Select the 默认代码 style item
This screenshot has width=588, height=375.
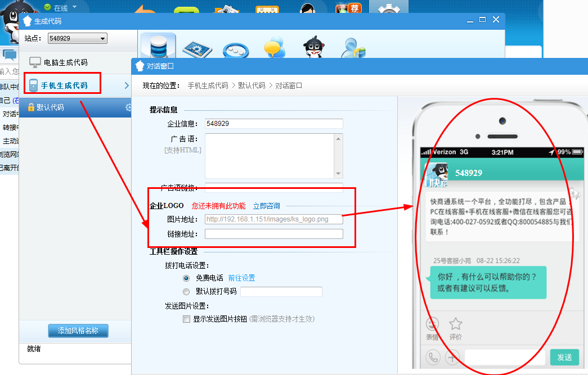[x=50, y=107]
